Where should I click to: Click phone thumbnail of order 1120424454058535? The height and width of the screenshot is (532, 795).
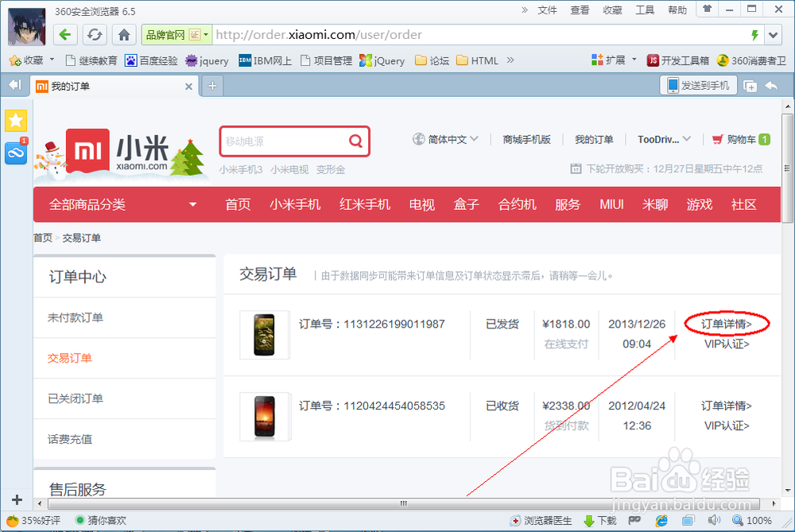(x=265, y=417)
